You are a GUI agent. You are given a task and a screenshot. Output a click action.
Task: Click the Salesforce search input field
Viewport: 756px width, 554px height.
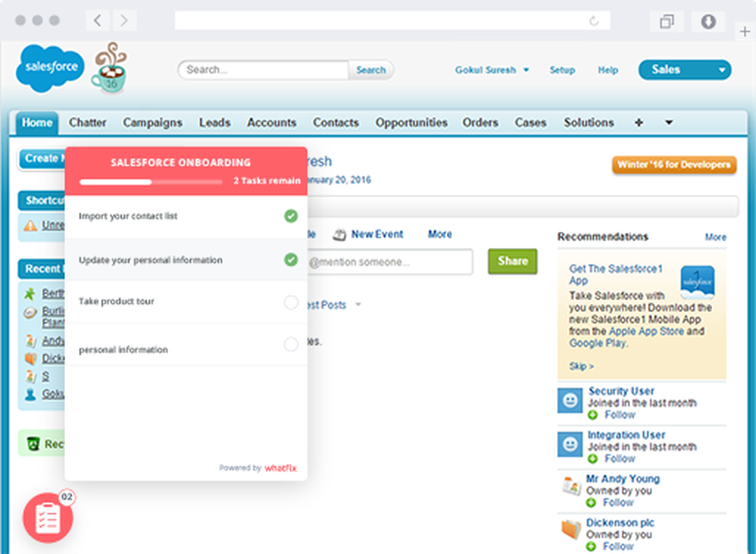coord(263,70)
